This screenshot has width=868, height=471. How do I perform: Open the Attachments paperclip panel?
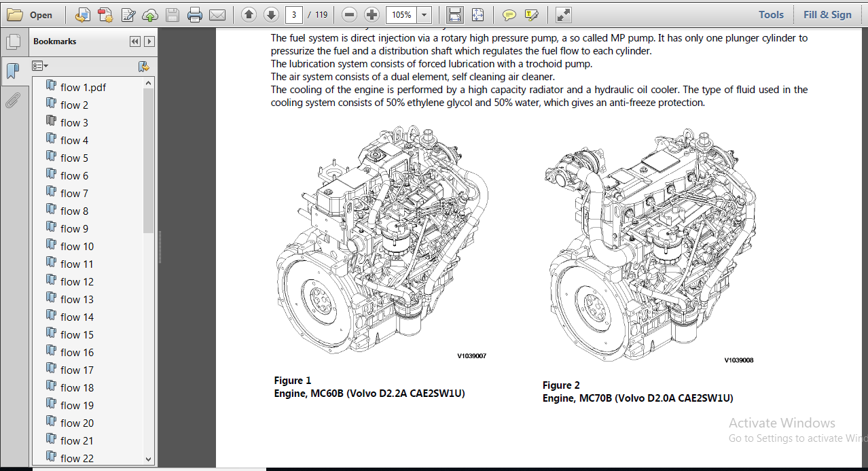pos(12,101)
